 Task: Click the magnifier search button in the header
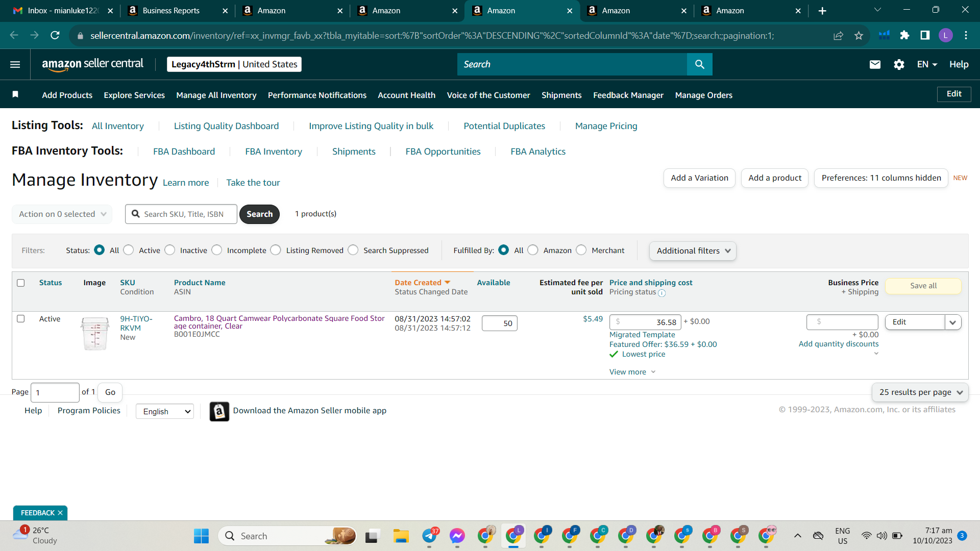pos(699,64)
